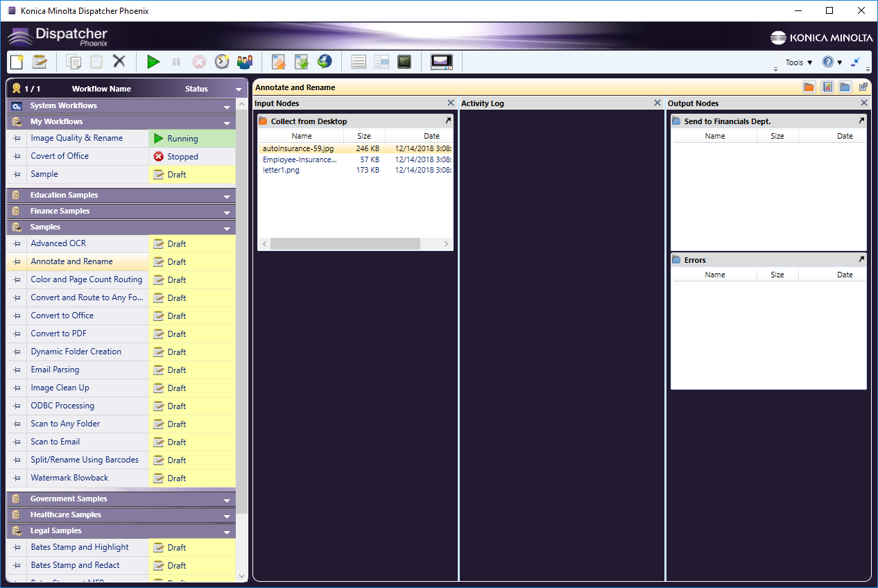
Task: Click the globe web icon in toolbar
Action: tap(325, 62)
